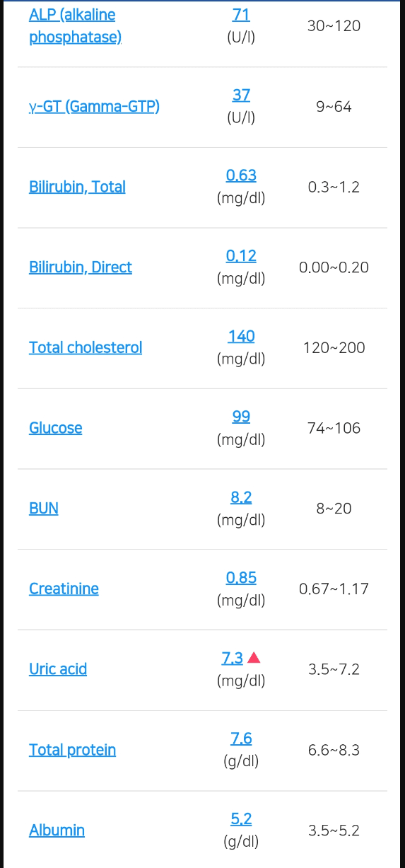The height and width of the screenshot is (868, 405).
Task: Open the Total cholesterol value 140
Action: 241,336
